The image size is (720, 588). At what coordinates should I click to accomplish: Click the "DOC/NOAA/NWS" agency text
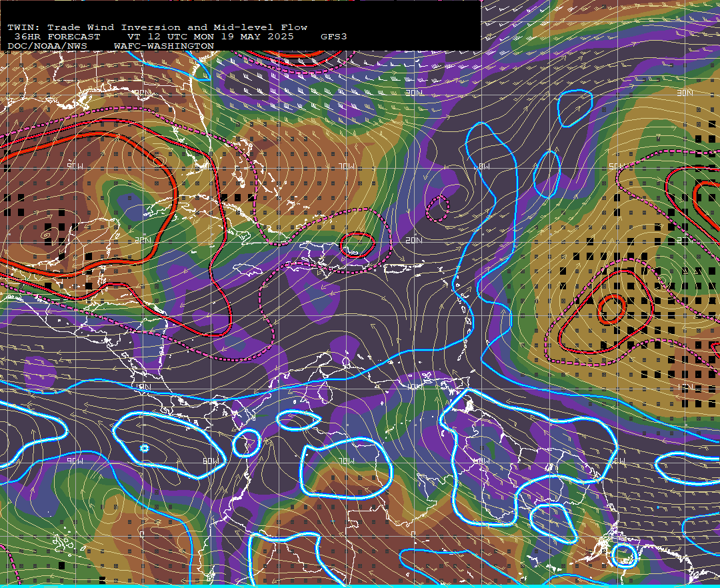pyautogui.click(x=47, y=47)
